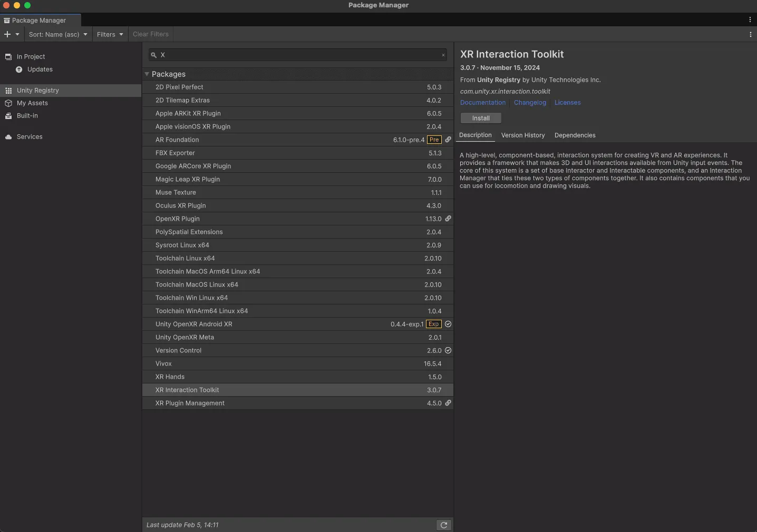The width and height of the screenshot is (757, 532).
Task: Open Services from the sidebar
Action: tap(28, 136)
